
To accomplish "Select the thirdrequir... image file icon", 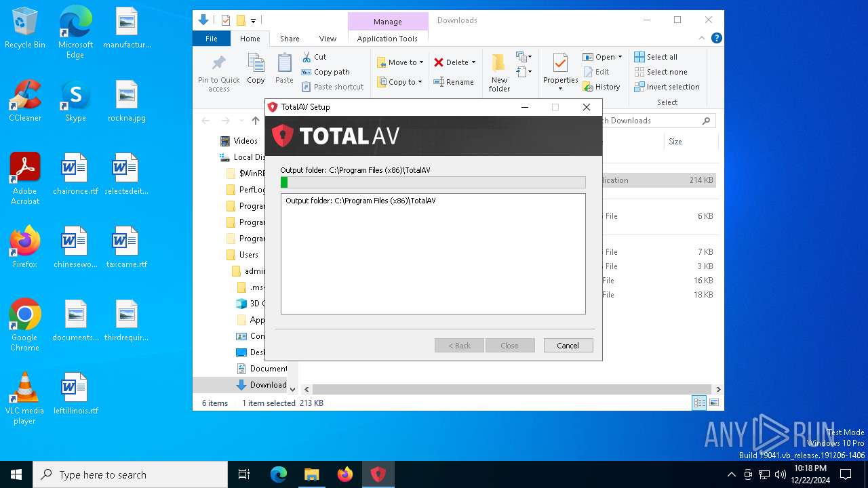I will coord(127,321).
